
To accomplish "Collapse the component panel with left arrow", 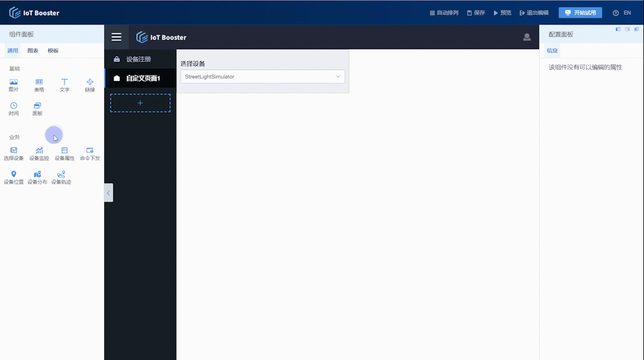I will point(109,193).
